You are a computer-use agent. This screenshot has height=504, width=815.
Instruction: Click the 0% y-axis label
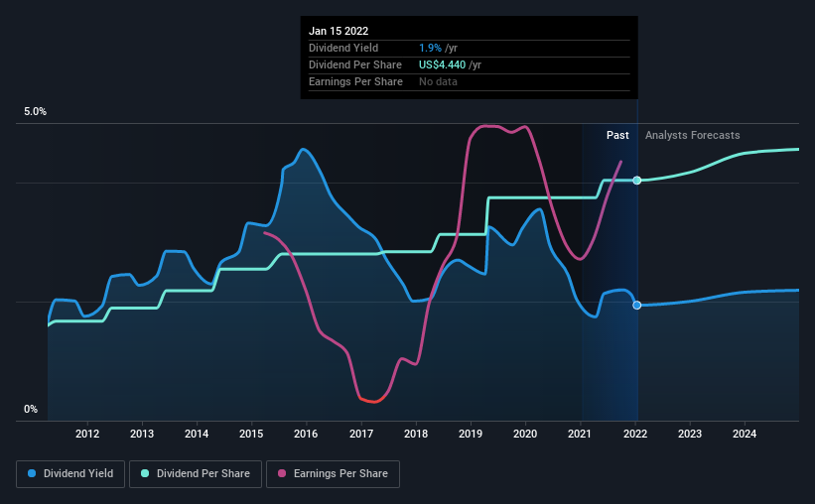[31, 410]
